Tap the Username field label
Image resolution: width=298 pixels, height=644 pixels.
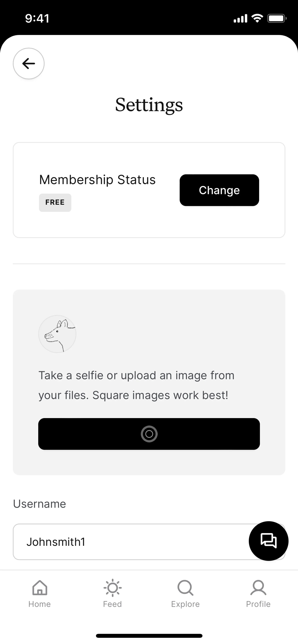pos(40,504)
